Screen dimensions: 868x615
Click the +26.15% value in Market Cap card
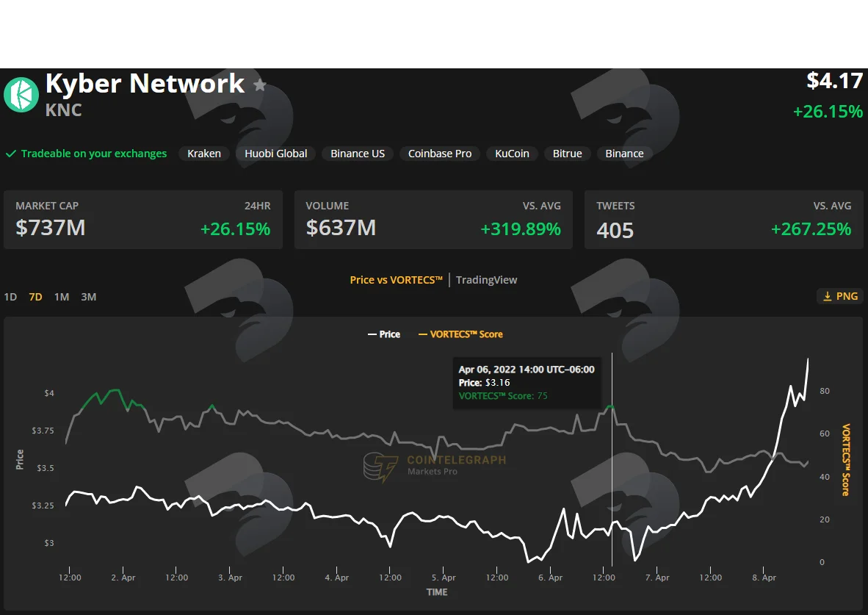tap(235, 229)
